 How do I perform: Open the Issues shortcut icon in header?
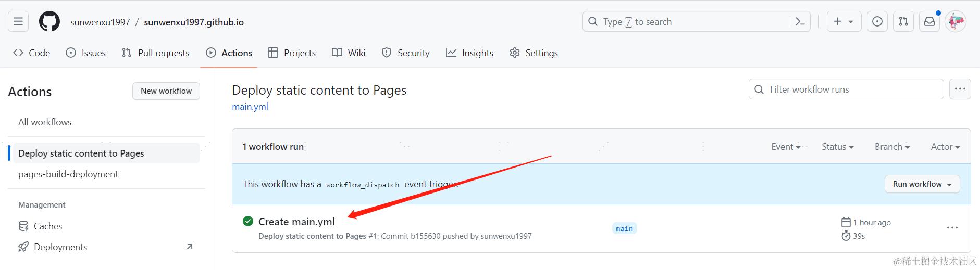coord(877,21)
